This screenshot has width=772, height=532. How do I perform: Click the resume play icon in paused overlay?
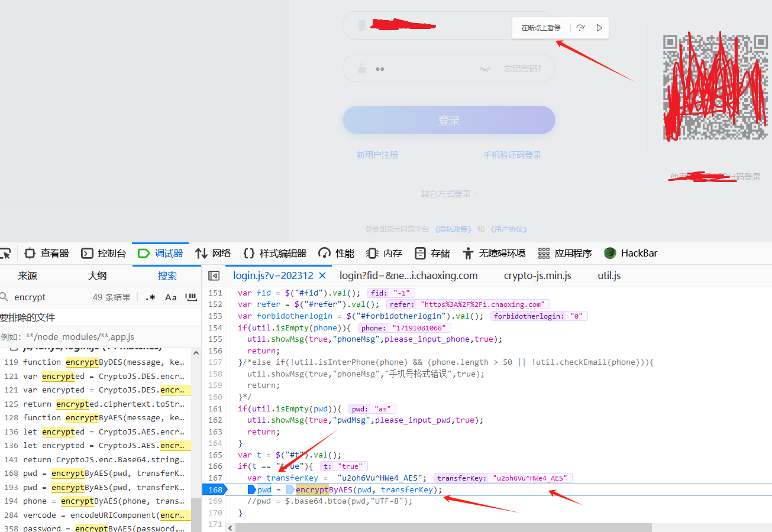point(599,28)
